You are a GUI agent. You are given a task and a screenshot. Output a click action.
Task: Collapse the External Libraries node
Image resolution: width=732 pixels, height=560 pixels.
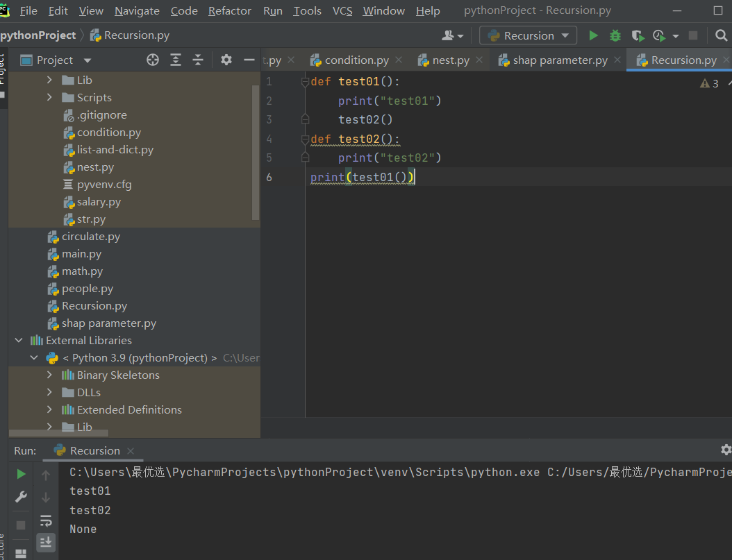(19, 341)
